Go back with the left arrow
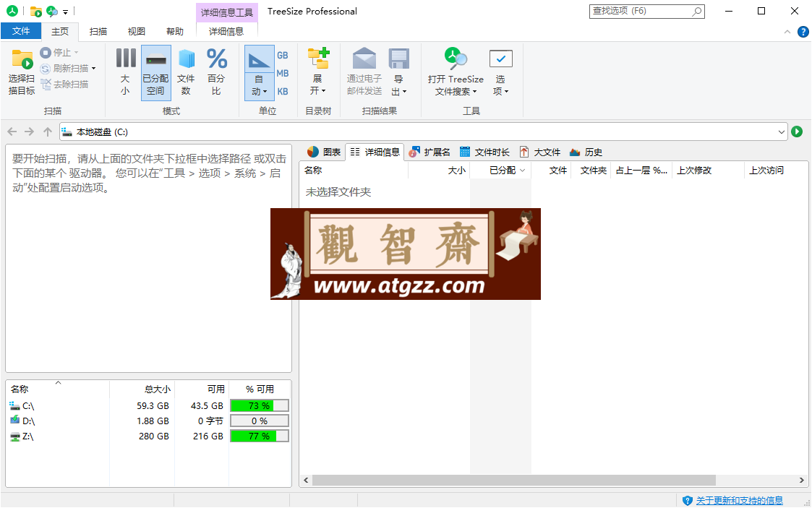 [x=12, y=132]
